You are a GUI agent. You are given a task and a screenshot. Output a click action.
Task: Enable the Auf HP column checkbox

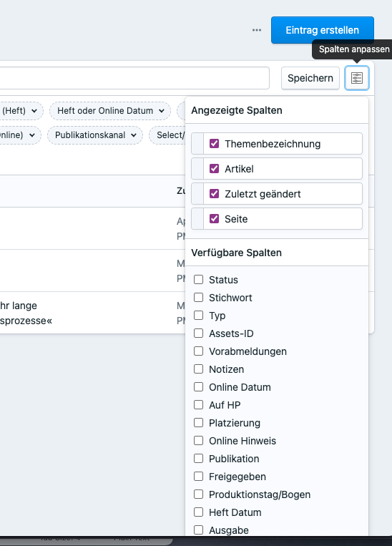point(198,405)
